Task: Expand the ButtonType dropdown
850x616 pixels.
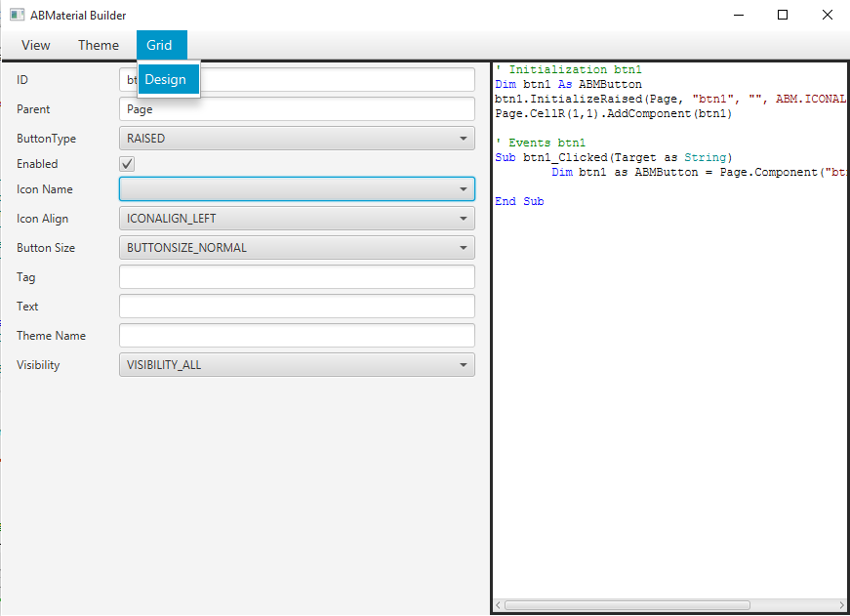Action: pos(297,139)
